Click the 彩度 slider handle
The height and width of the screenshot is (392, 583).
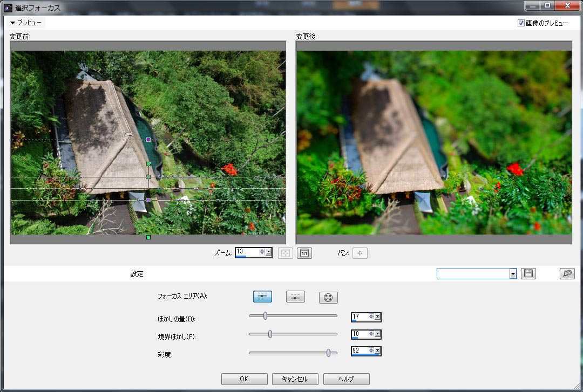click(x=328, y=353)
